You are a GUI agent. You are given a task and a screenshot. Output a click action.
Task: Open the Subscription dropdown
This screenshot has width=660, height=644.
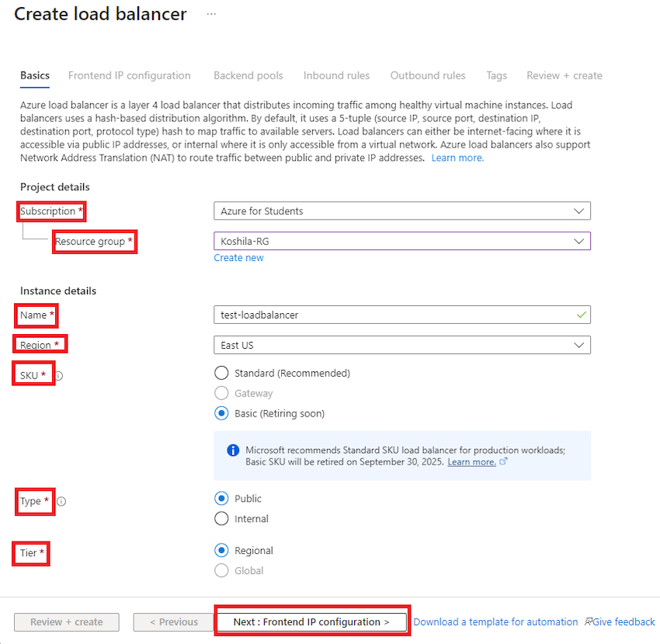click(x=401, y=211)
